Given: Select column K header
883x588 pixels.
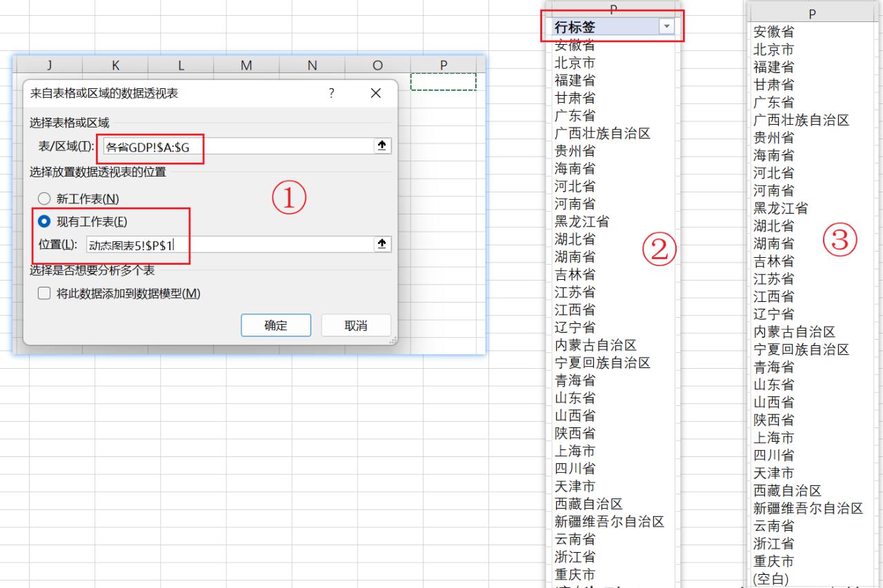Looking at the screenshot, I should tap(115, 65).
